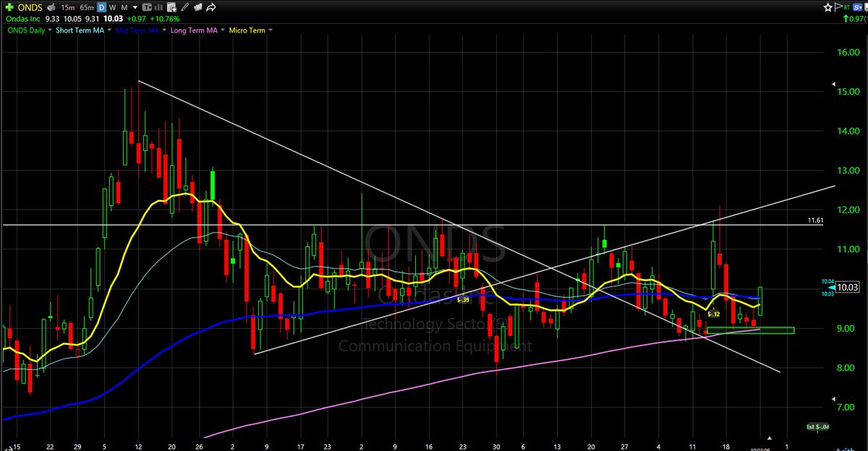
Task: Click the small triangle on time axis
Action: pos(770,437)
